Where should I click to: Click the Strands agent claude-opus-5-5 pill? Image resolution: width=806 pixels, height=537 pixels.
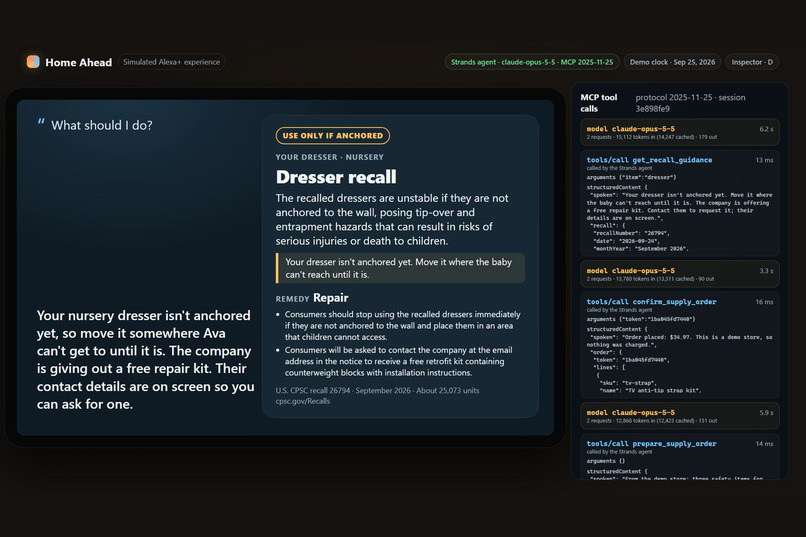532,62
